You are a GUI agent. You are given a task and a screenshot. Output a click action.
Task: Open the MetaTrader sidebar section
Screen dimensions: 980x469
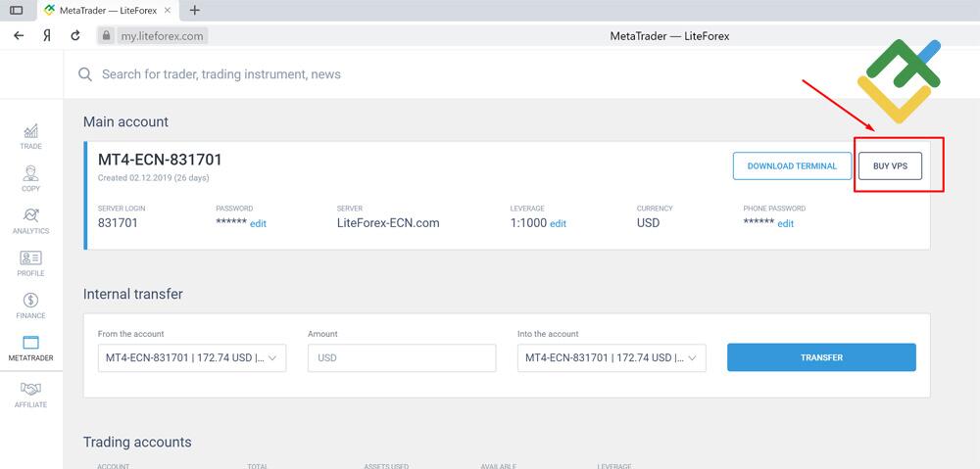[x=30, y=349]
